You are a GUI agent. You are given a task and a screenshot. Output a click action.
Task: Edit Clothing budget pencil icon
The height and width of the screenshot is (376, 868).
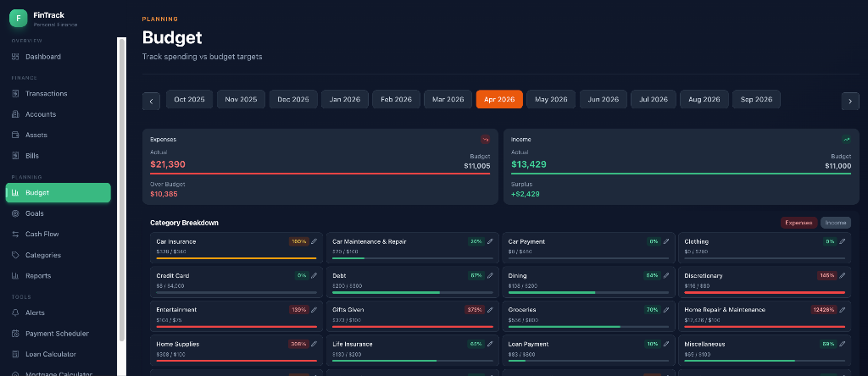coord(842,241)
